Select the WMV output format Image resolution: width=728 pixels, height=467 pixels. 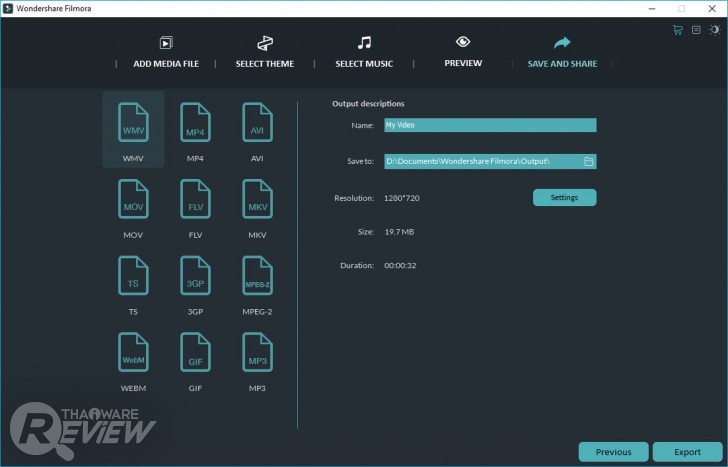point(133,129)
